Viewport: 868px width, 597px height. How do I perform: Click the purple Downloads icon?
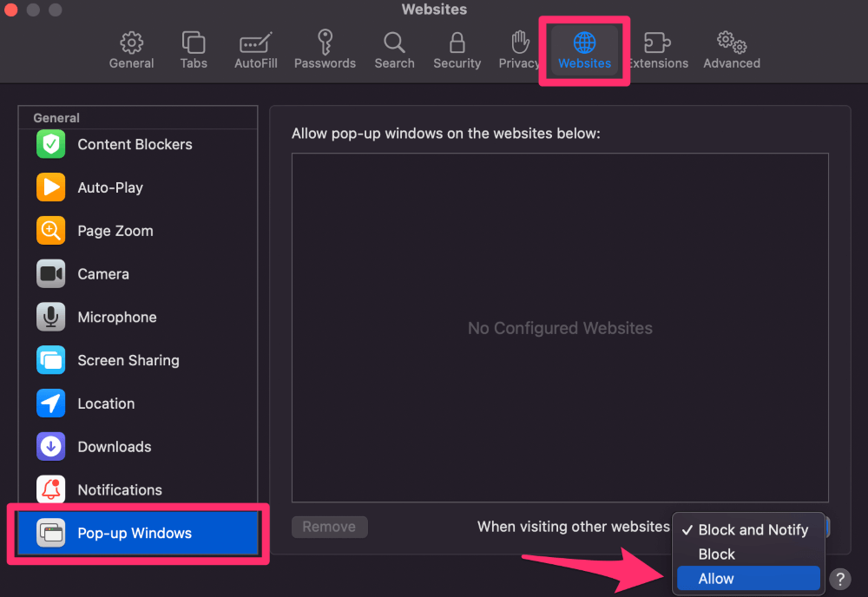click(51, 446)
